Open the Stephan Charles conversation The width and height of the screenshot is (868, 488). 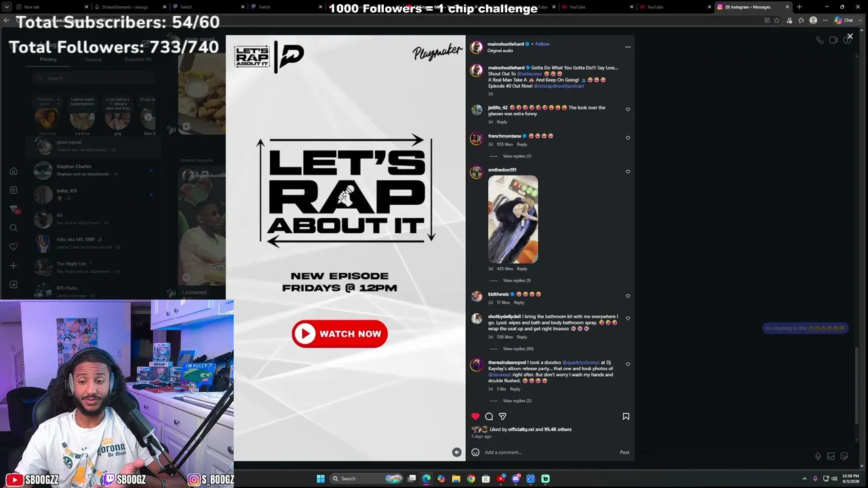tap(95, 170)
